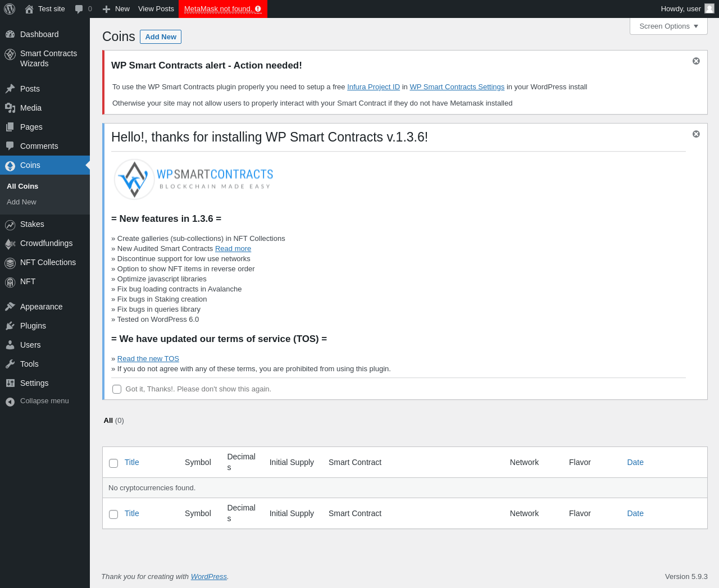
Task: Dismiss the WP Smart Contracts alert notice
Action: click(696, 61)
